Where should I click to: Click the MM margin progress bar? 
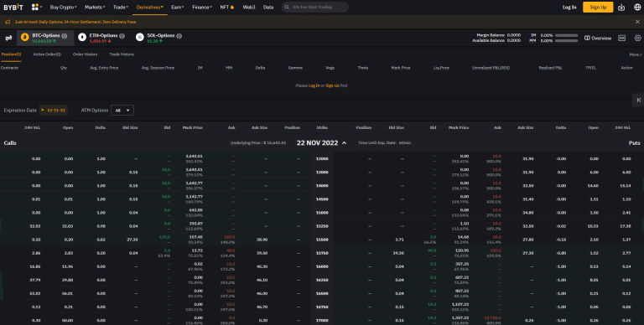click(x=566, y=40)
